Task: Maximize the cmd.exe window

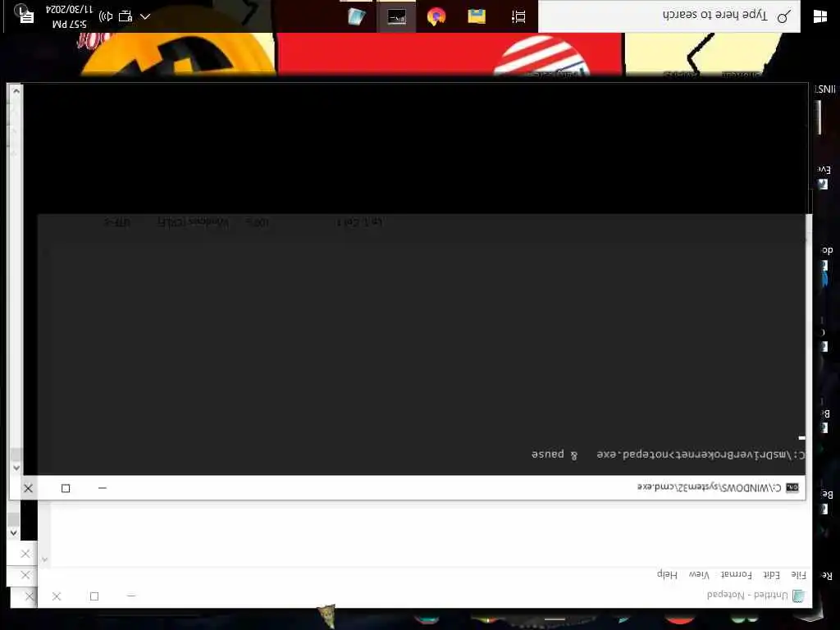Action: coord(66,488)
